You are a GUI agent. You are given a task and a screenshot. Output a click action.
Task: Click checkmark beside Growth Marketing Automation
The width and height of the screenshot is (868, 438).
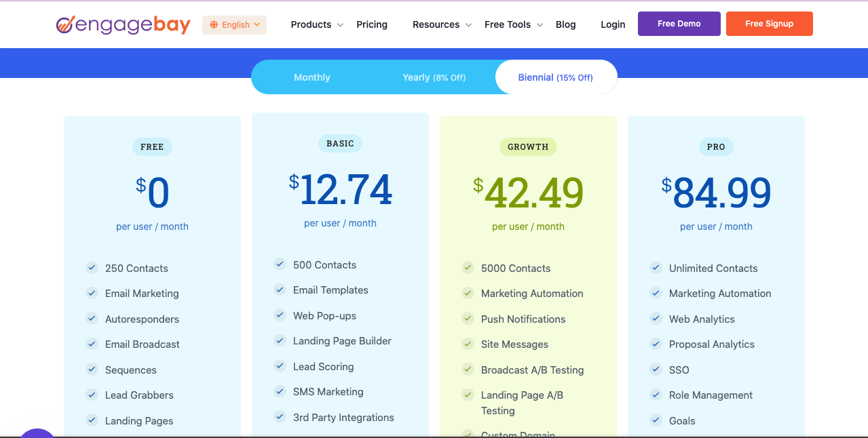point(468,293)
